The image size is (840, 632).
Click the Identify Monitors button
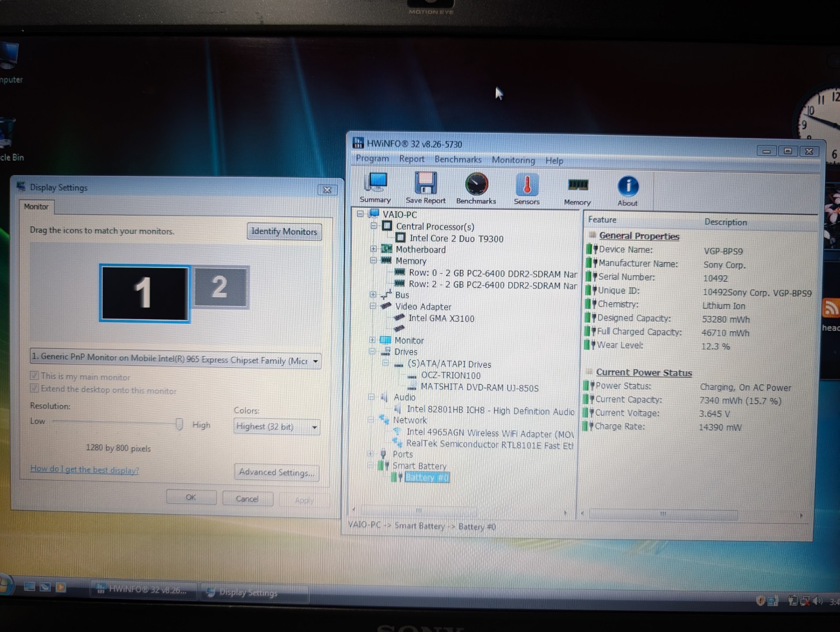[x=284, y=231]
